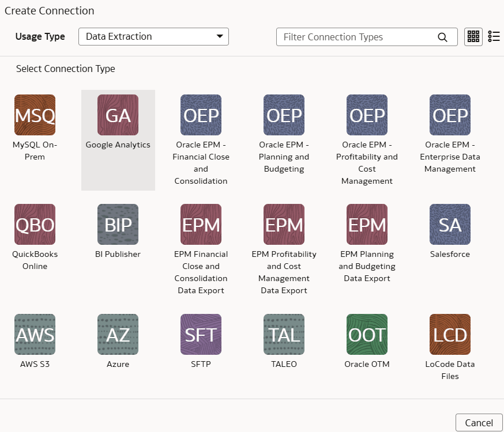Switch to list view layout
The height and width of the screenshot is (432, 504).
(494, 36)
